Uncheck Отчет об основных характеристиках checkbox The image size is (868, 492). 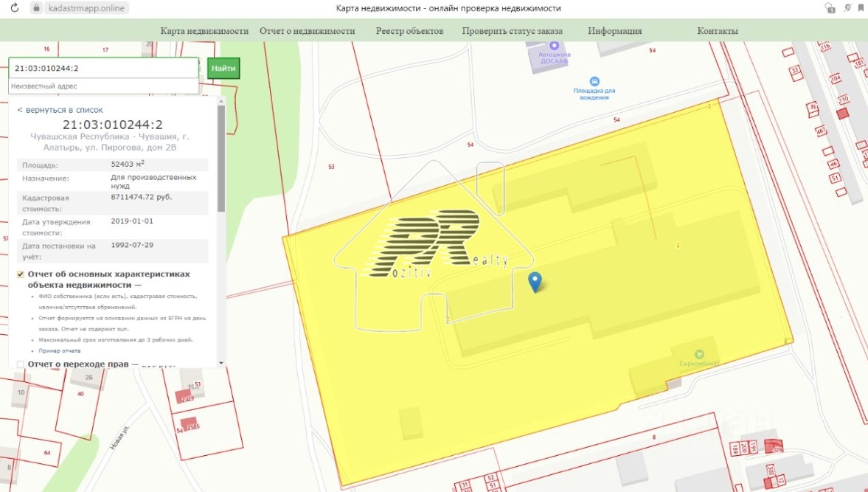click(21, 274)
